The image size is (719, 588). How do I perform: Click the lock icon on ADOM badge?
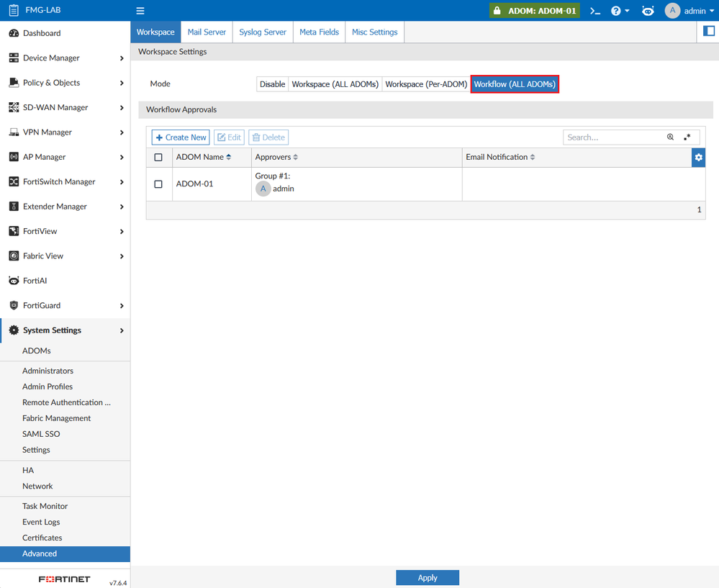[x=497, y=10]
